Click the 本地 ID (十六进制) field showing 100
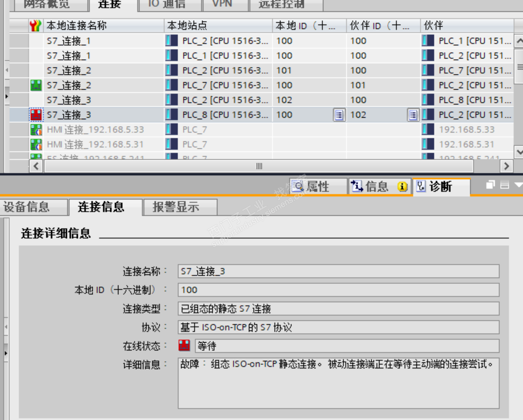The width and height of the screenshot is (523, 420). tap(338, 290)
